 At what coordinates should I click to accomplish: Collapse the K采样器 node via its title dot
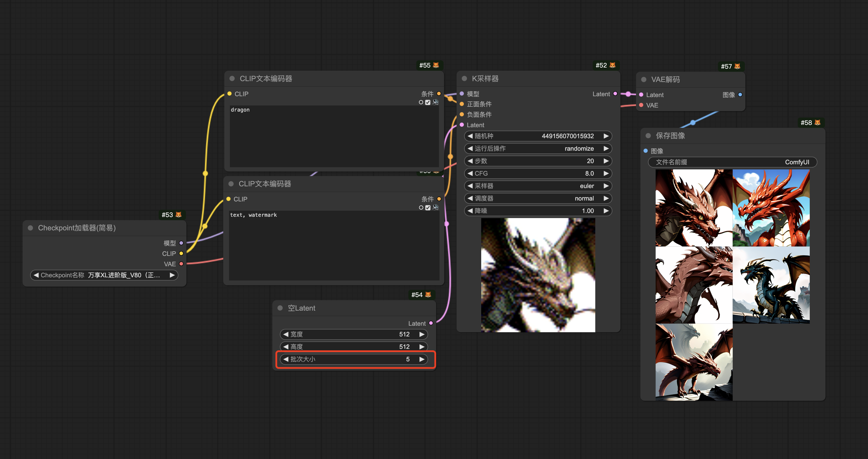[464, 79]
